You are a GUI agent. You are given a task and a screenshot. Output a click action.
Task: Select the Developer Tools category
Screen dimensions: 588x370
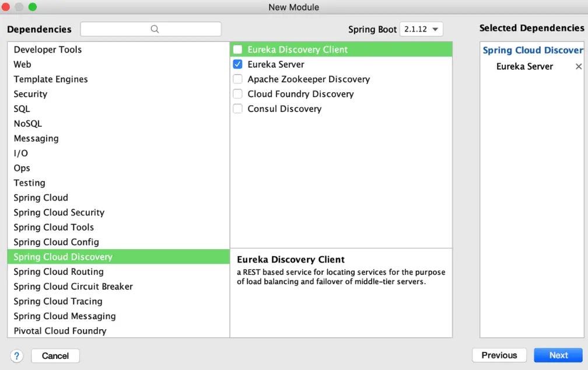pos(118,50)
